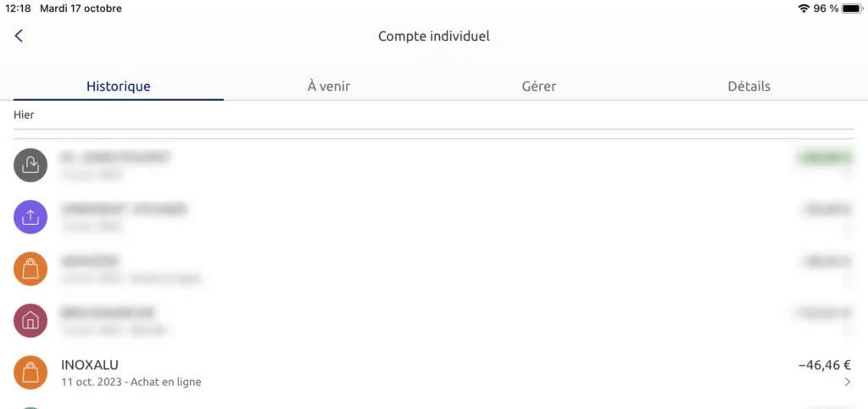Viewport: 868px width, 409px height.
Task: Tap the Hier date section header
Action: point(24,115)
